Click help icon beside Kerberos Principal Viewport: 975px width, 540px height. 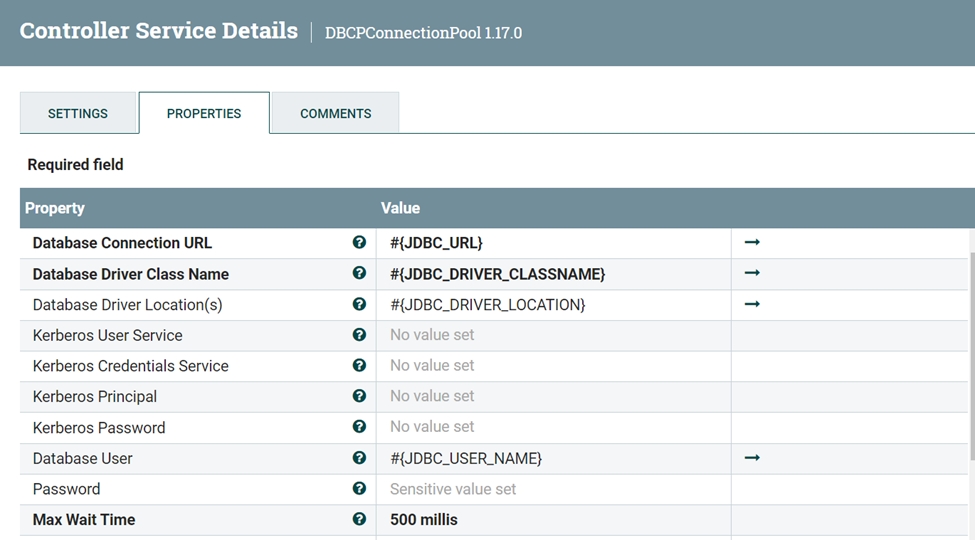[359, 396]
